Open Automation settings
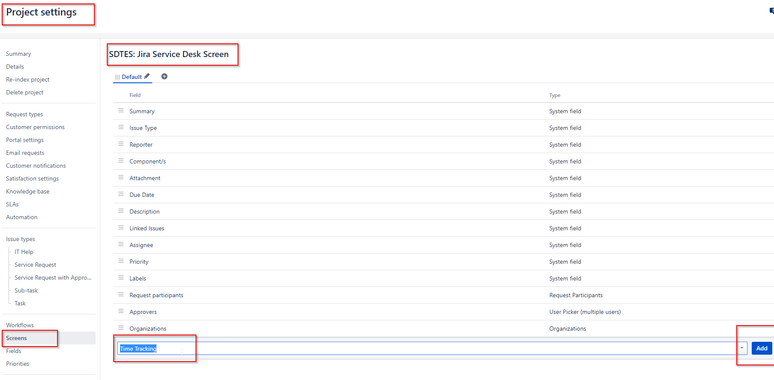Image resolution: width=774 pixels, height=380 pixels. pos(22,217)
